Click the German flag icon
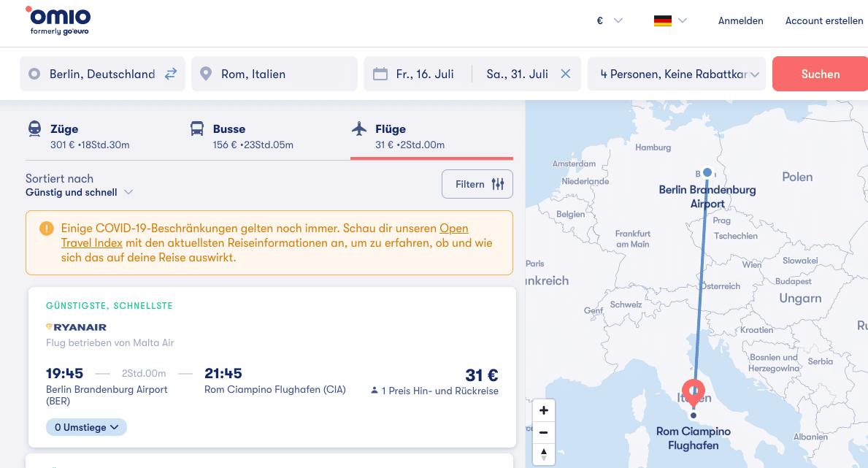This screenshot has height=468, width=868. [663, 20]
